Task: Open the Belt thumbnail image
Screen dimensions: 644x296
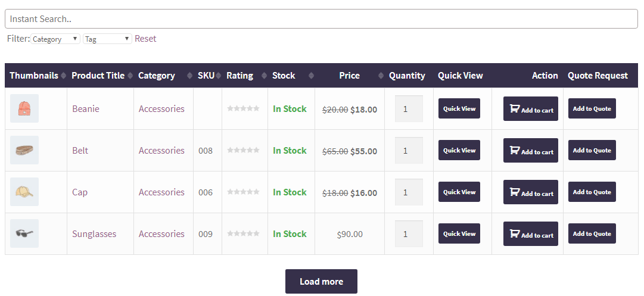Action: pyautogui.click(x=24, y=150)
